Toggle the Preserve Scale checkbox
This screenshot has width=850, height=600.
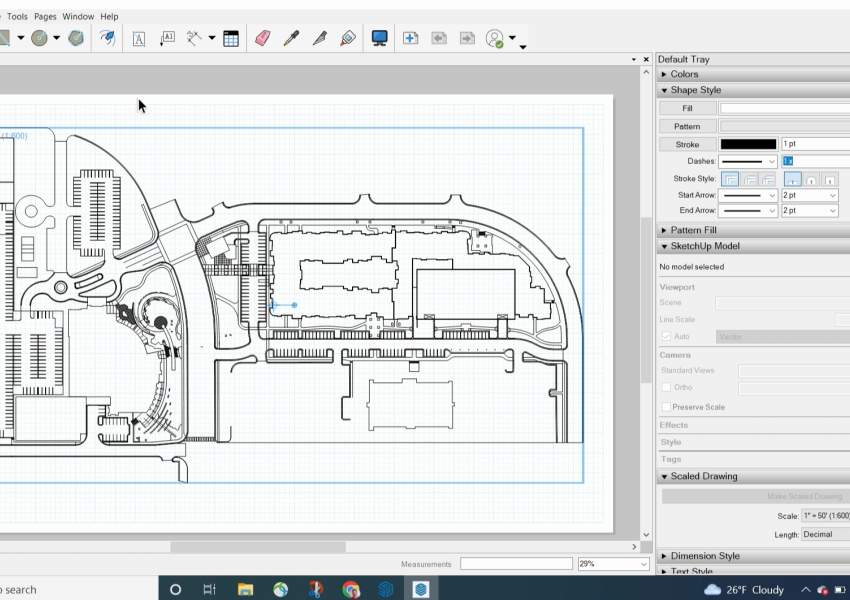(666, 407)
